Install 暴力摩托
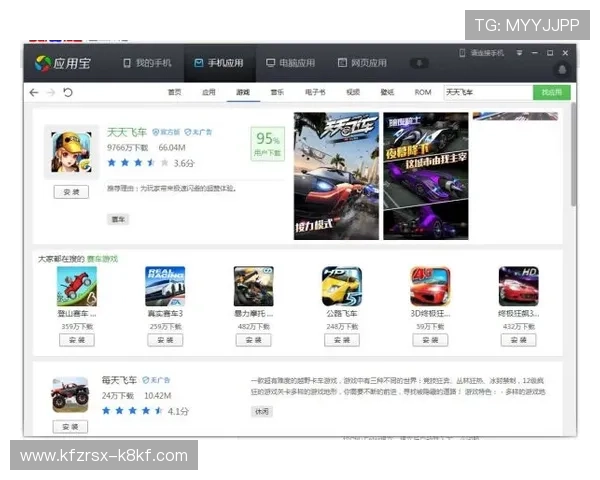Image resolution: width=600 pixels, height=480 pixels. [254, 340]
